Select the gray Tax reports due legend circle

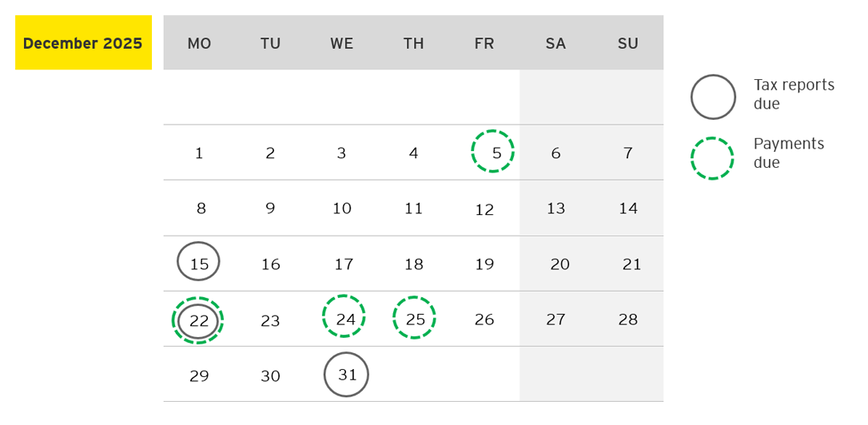(713, 97)
